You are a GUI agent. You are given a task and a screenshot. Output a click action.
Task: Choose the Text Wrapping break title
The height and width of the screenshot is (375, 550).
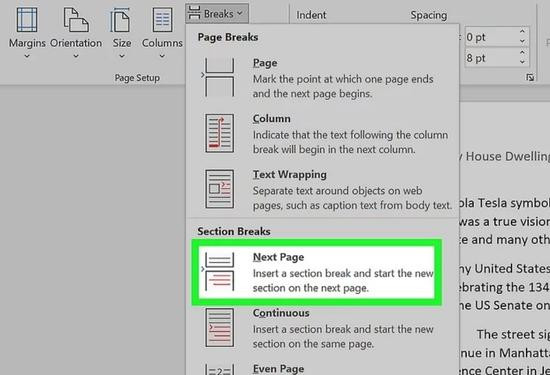point(290,174)
